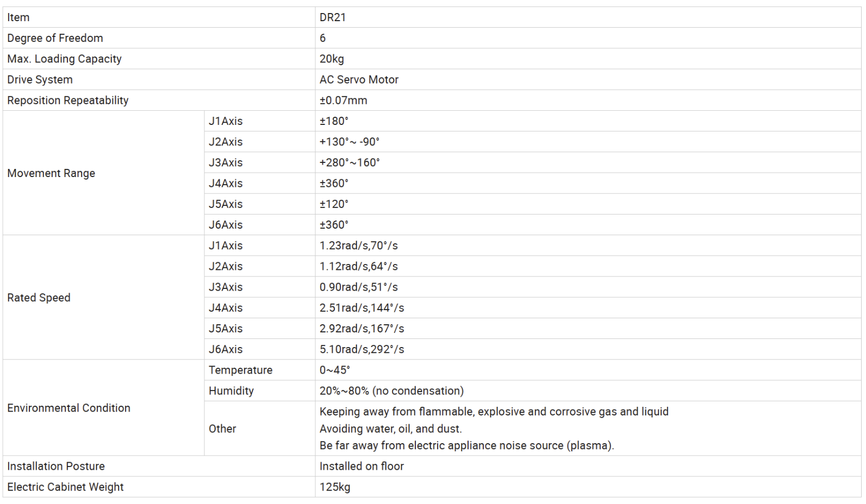Click the 125kg cabinet weight value
Screen dimensions: 866x504
pyautogui.click(x=335, y=487)
